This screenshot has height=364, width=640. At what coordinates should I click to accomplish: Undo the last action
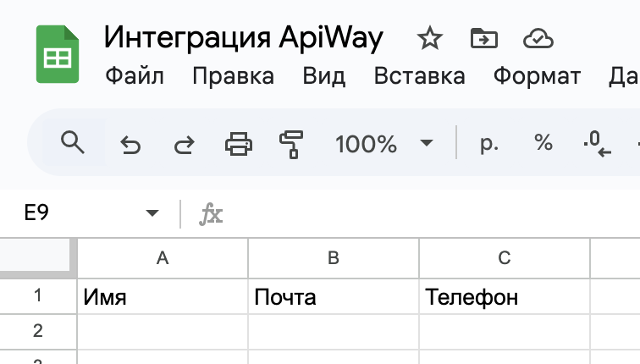(130, 145)
